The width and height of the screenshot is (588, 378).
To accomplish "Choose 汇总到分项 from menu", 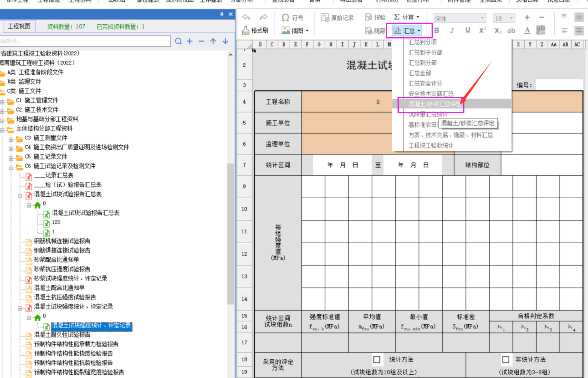I will pyautogui.click(x=423, y=42).
